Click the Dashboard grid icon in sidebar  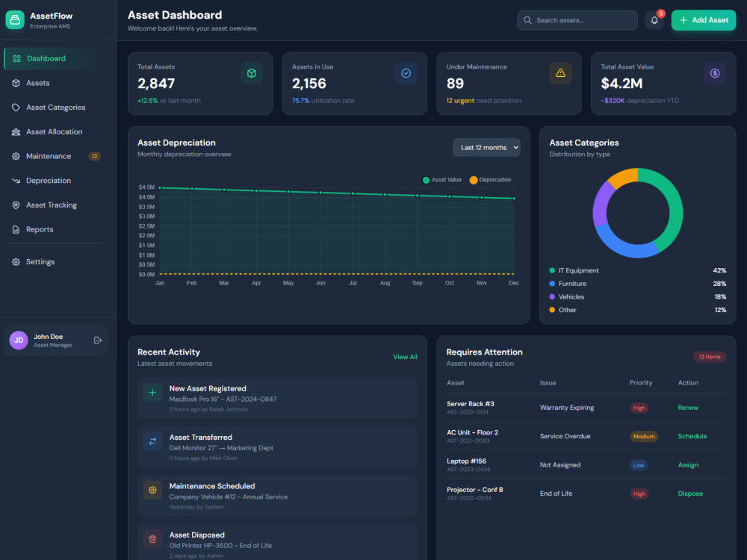[16, 58]
